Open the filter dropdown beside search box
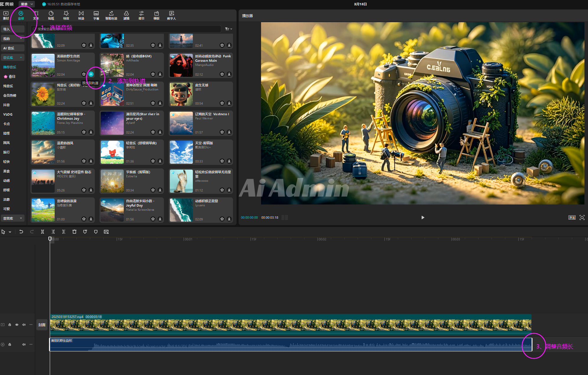The width and height of the screenshot is (588, 375). click(x=228, y=29)
